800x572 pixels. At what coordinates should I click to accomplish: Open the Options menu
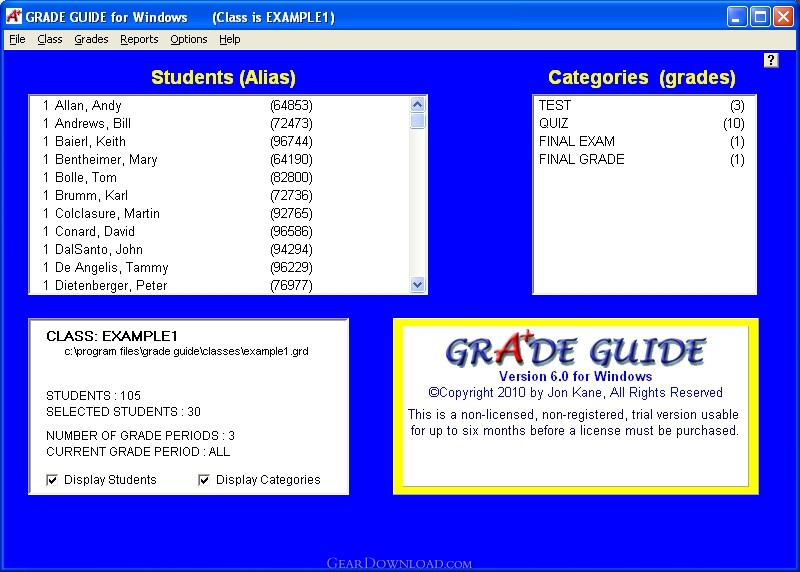[189, 39]
